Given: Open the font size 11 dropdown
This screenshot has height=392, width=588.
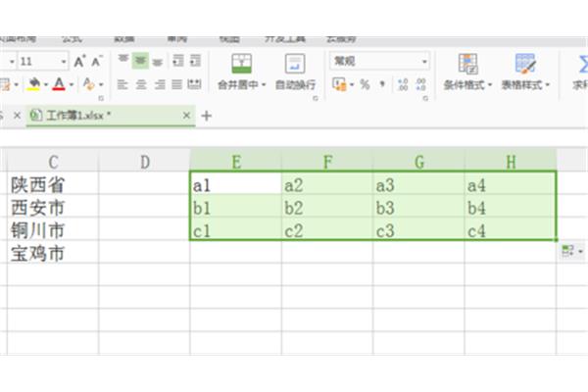Looking at the screenshot, I should [x=64, y=62].
